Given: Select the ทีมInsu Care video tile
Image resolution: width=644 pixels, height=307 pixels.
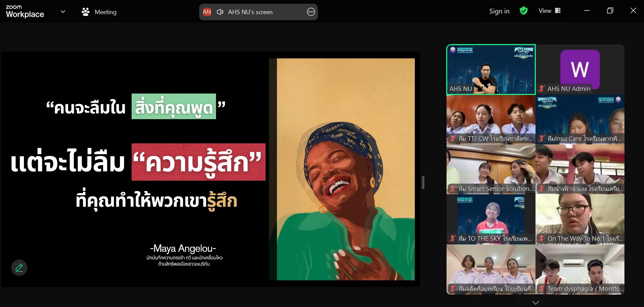Looking at the screenshot, I should tap(580, 120).
